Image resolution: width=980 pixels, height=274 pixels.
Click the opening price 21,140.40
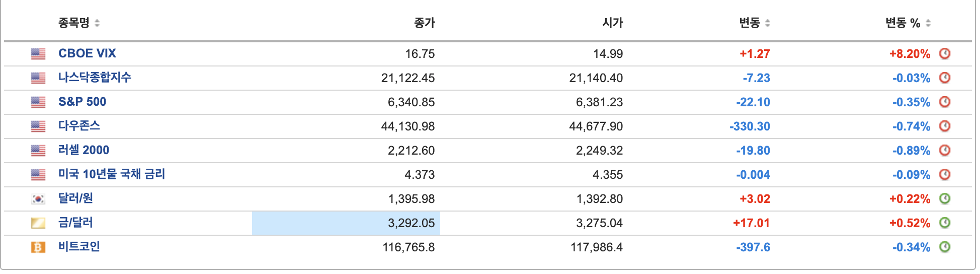(x=596, y=78)
